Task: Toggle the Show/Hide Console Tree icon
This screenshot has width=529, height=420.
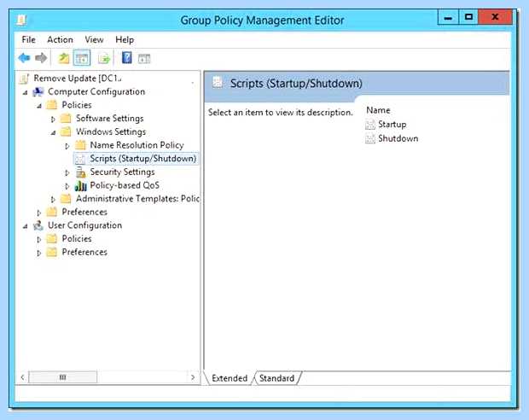Action: [x=82, y=58]
